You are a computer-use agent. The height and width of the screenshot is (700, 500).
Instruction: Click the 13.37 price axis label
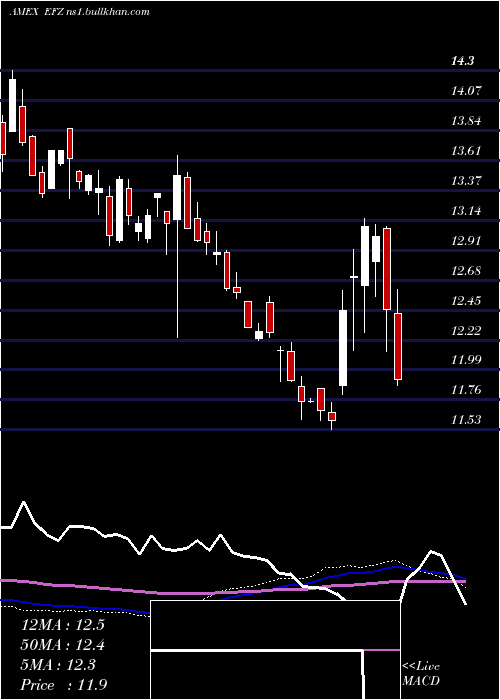(x=467, y=180)
